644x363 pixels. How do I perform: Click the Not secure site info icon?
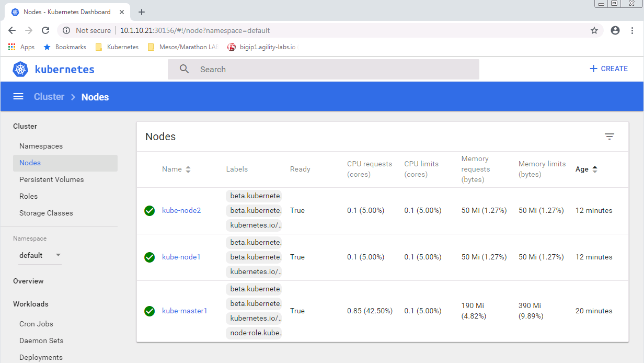coord(66,30)
